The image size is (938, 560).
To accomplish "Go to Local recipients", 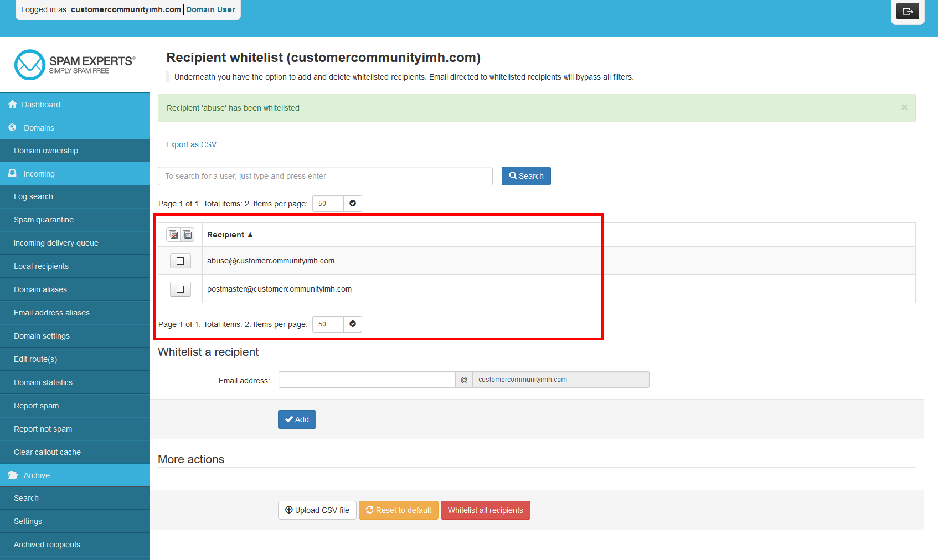I will click(75, 266).
